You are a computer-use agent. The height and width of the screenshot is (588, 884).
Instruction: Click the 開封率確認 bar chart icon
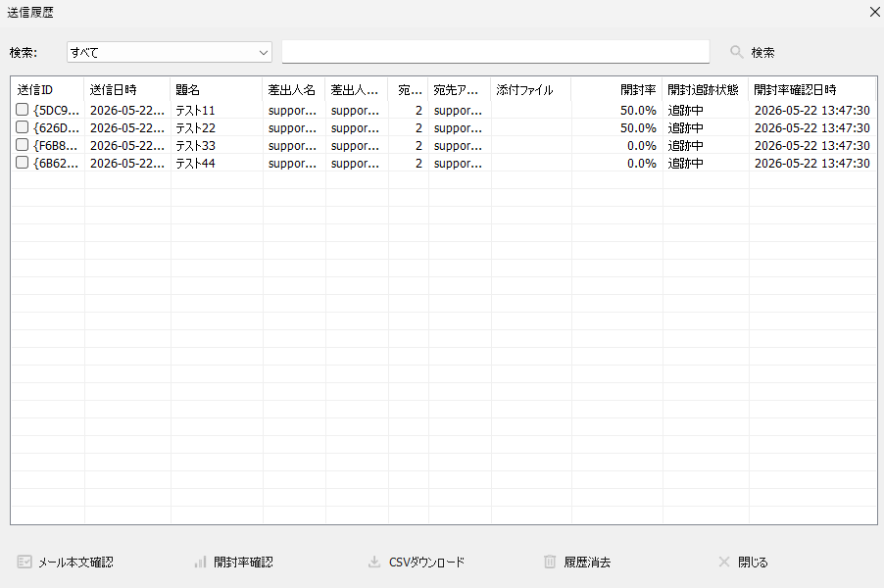click(x=200, y=562)
